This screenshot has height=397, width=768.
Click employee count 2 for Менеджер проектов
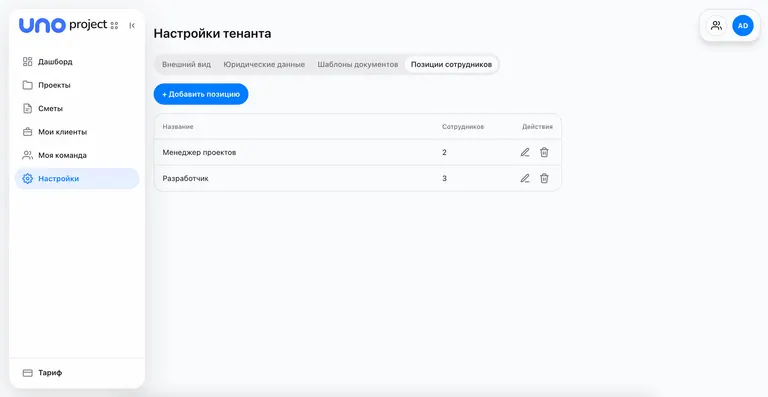point(444,152)
